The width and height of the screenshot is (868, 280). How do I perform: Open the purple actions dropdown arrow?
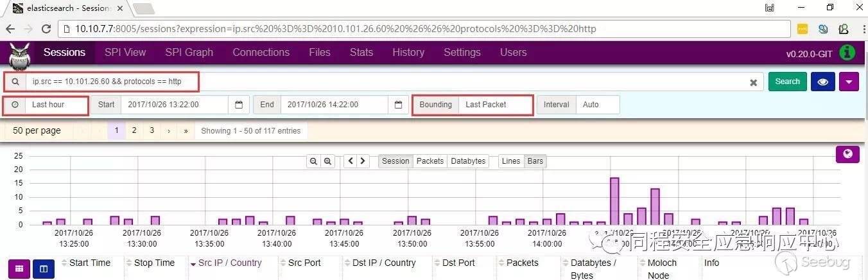(849, 82)
